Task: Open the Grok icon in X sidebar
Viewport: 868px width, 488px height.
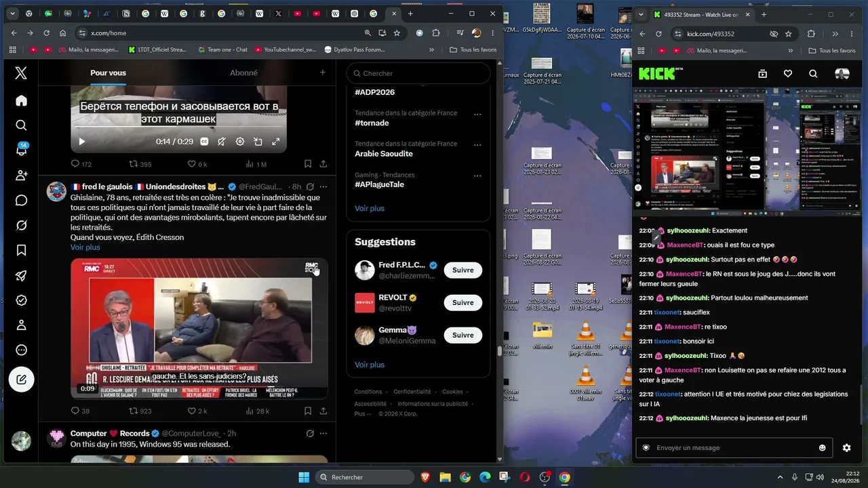Action: pos(21,225)
